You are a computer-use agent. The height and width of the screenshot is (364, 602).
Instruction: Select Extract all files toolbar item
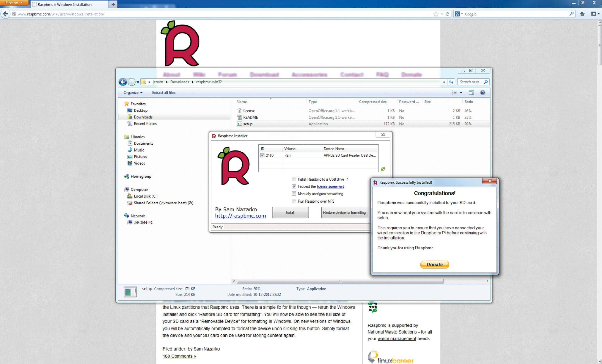tap(164, 92)
